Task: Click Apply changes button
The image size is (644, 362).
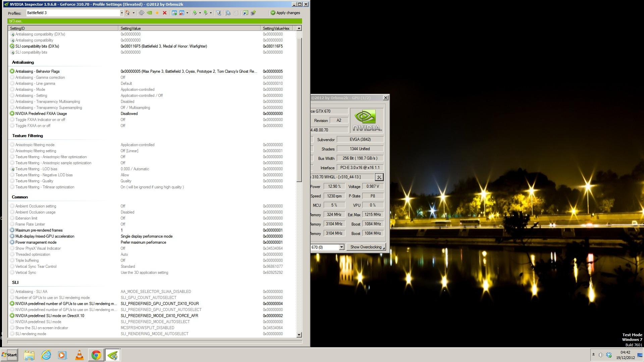Action: click(x=285, y=13)
